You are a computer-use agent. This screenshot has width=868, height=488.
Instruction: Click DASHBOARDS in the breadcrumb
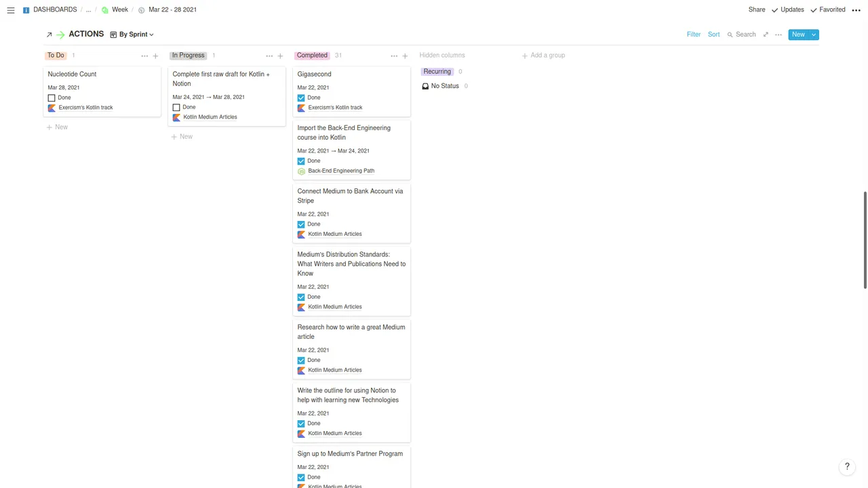coord(55,10)
